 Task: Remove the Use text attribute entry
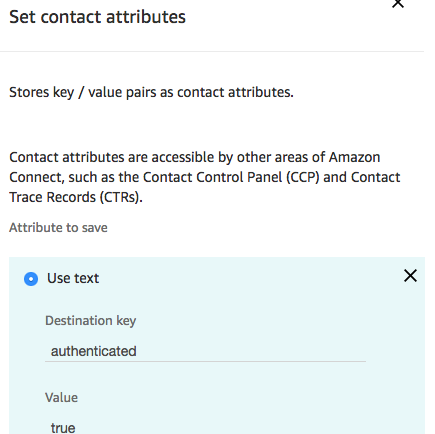[410, 276]
